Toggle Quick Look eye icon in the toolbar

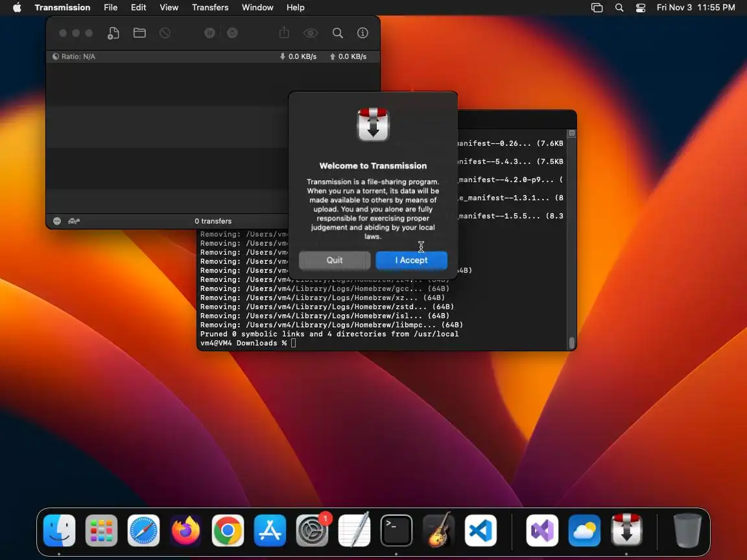[x=311, y=33]
